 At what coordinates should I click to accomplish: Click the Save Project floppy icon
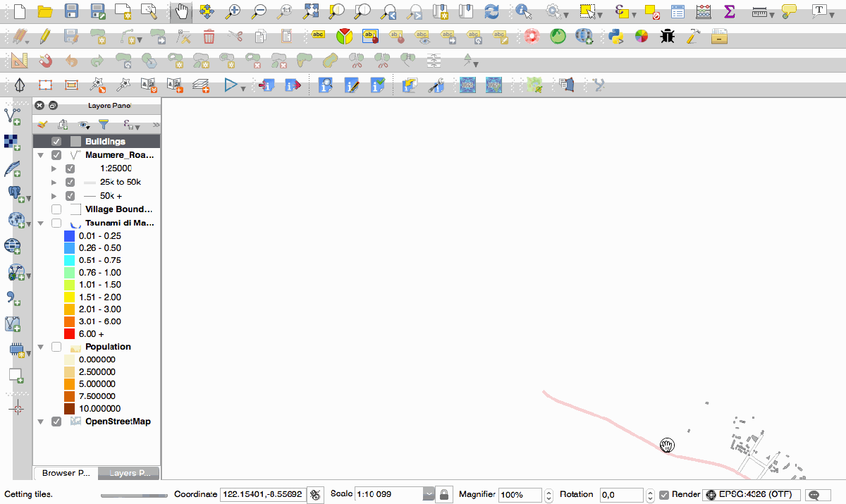pos(71,11)
